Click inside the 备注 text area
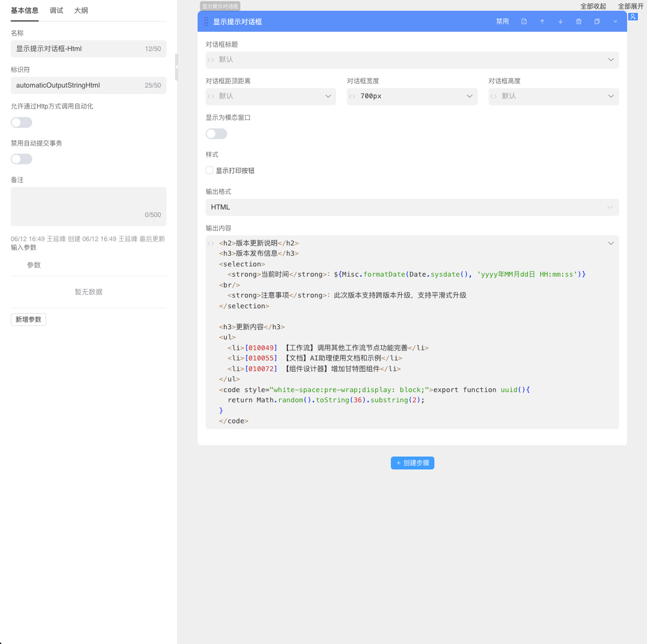The image size is (647, 644). [88, 206]
